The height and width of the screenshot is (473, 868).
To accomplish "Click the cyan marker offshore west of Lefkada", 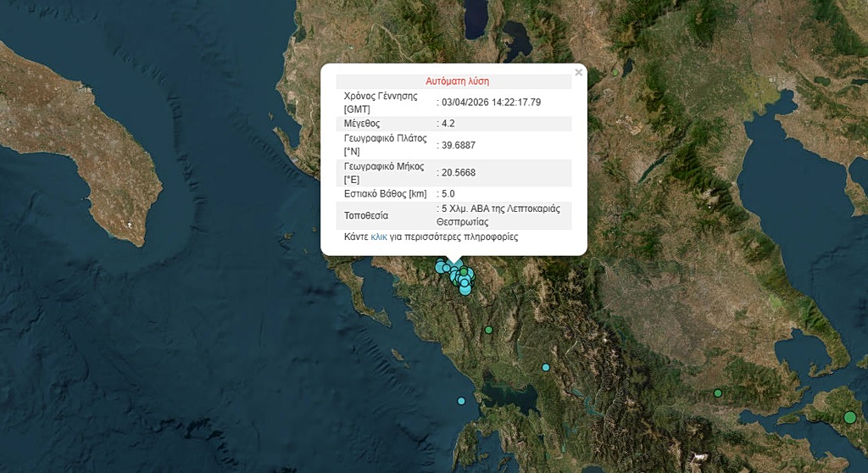I will [461, 401].
